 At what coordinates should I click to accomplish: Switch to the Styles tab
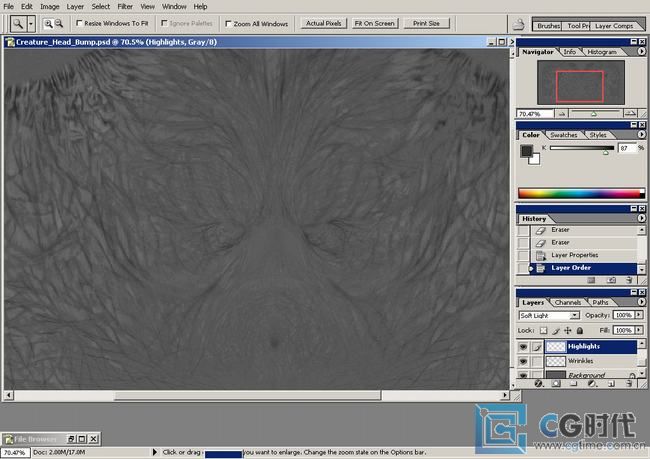(598, 135)
